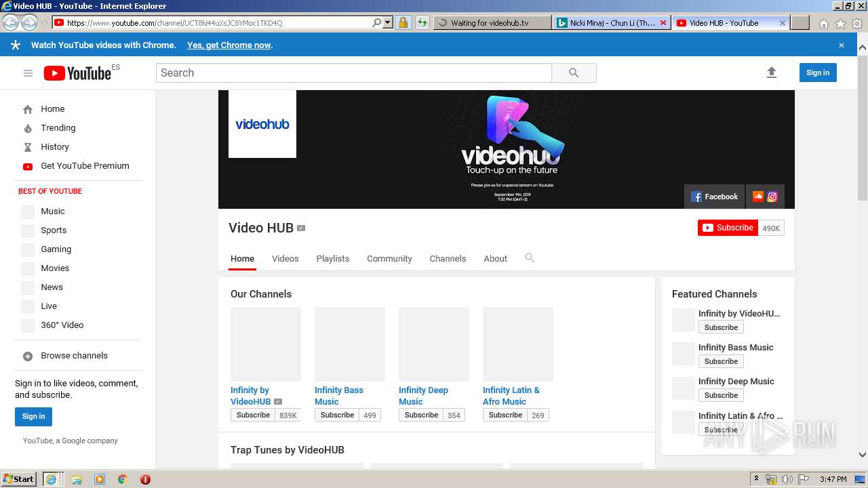Click the Trending flame icon
The image size is (868, 488).
pos(28,128)
